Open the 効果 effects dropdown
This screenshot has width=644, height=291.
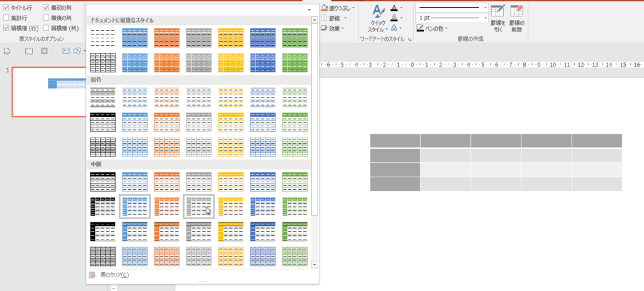click(333, 28)
